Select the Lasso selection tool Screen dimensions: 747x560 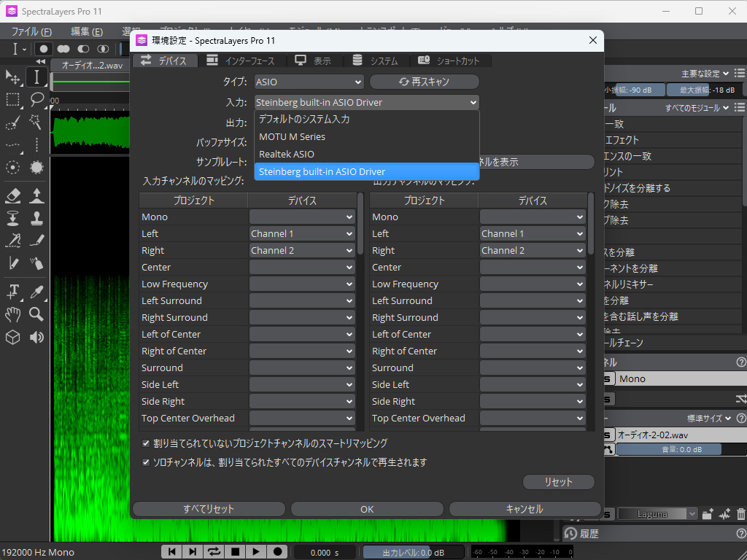(36, 100)
